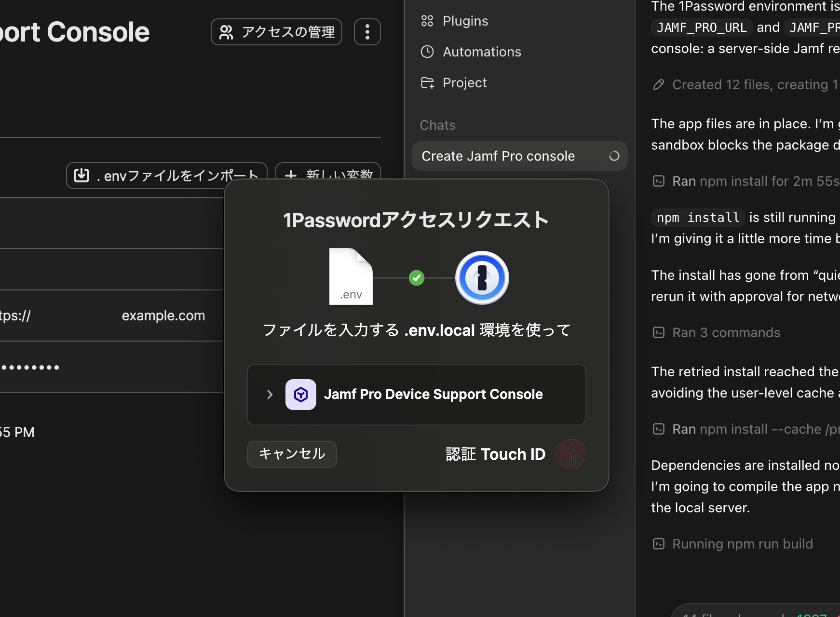Select the Create Jamf Pro console chat

[x=519, y=156]
